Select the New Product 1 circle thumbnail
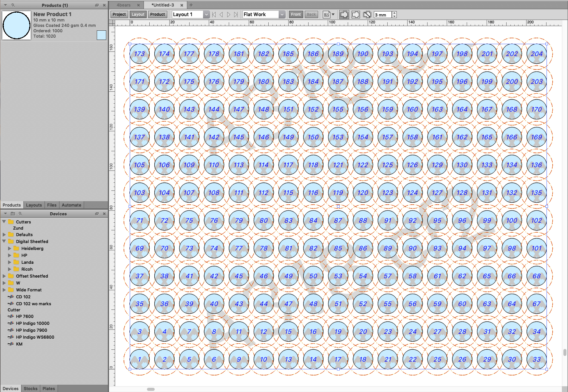Image resolution: width=568 pixels, height=392 pixels. 17,25
